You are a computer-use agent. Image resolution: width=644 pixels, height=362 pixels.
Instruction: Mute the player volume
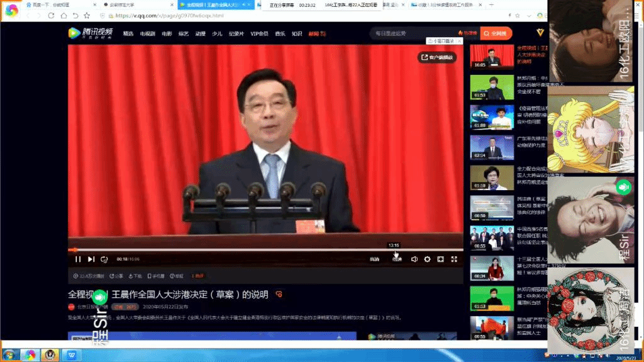click(414, 259)
